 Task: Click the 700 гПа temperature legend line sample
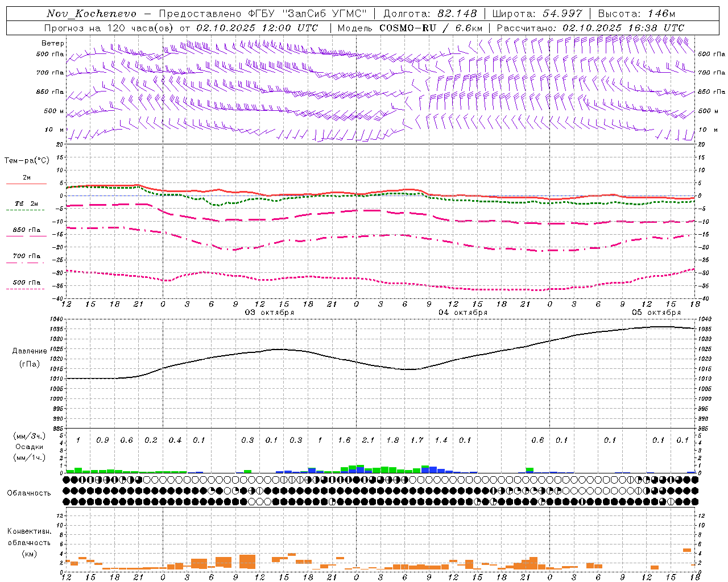26,262
